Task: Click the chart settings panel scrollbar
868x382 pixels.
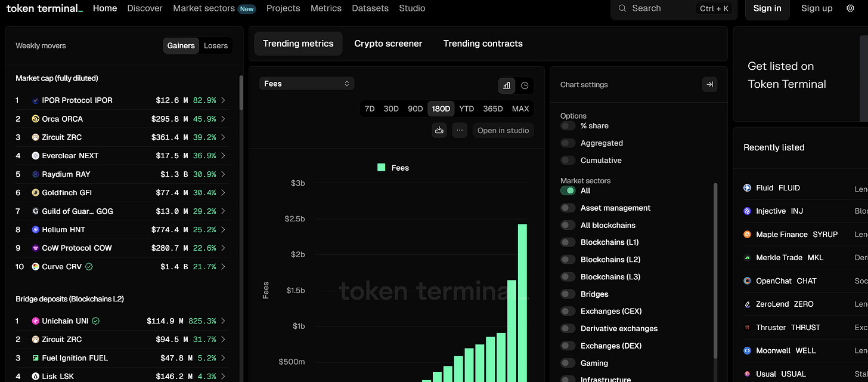Action: [x=715, y=270]
